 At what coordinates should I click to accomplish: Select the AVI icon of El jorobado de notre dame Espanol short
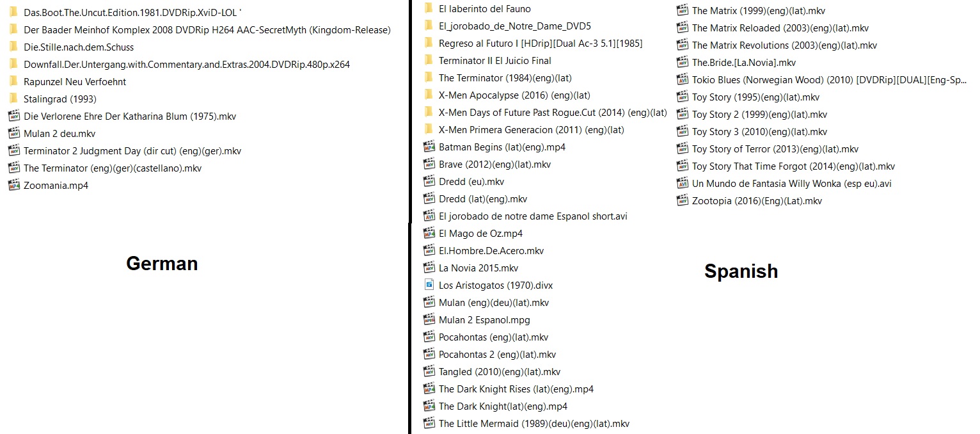[x=429, y=216]
